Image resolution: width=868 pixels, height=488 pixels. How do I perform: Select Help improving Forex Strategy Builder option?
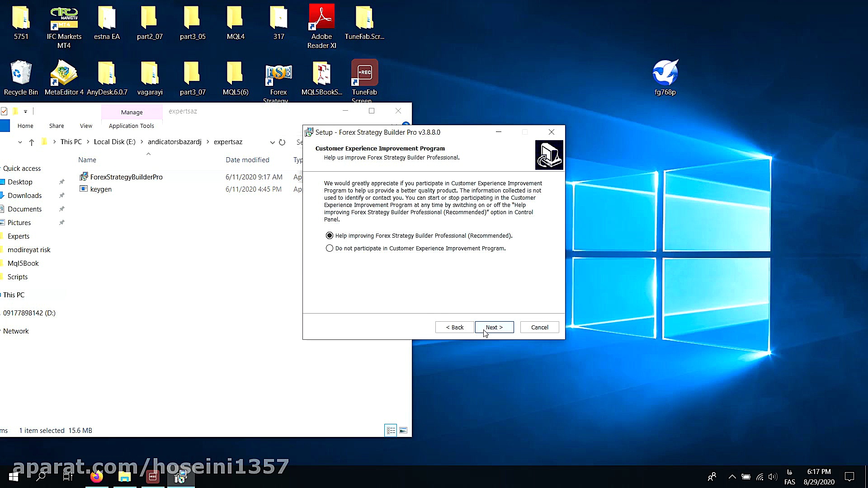pyautogui.click(x=330, y=235)
